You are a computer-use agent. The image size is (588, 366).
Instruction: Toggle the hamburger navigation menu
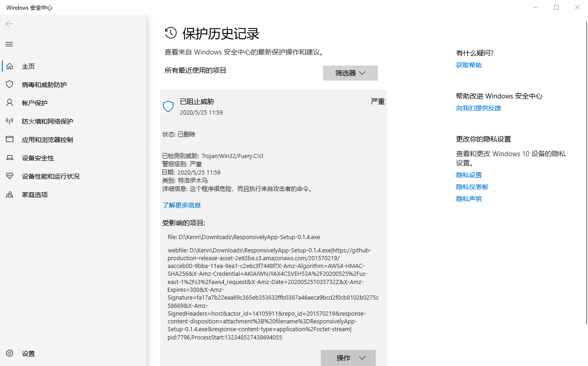click(x=9, y=44)
